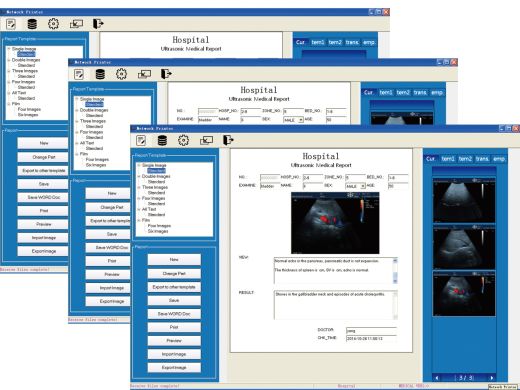The image size is (520, 390).
Task: Click Save WORD Doc button in back window
Action: click(43, 197)
